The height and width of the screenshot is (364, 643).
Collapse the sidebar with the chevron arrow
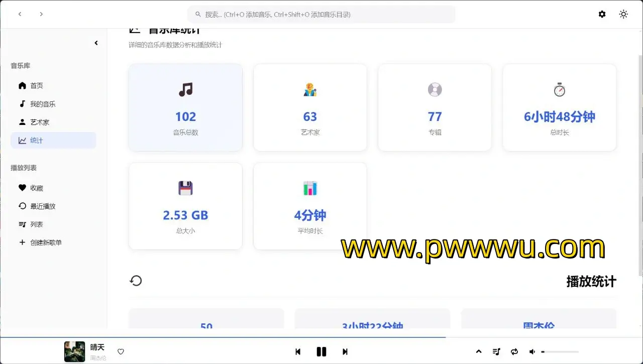pyautogui.click(x=96, y=43)
